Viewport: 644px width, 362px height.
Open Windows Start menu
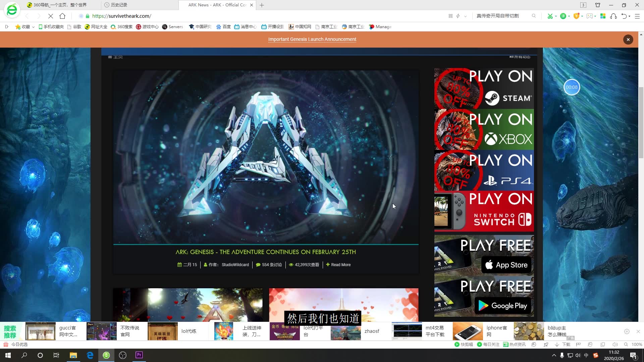click(8, 355)
